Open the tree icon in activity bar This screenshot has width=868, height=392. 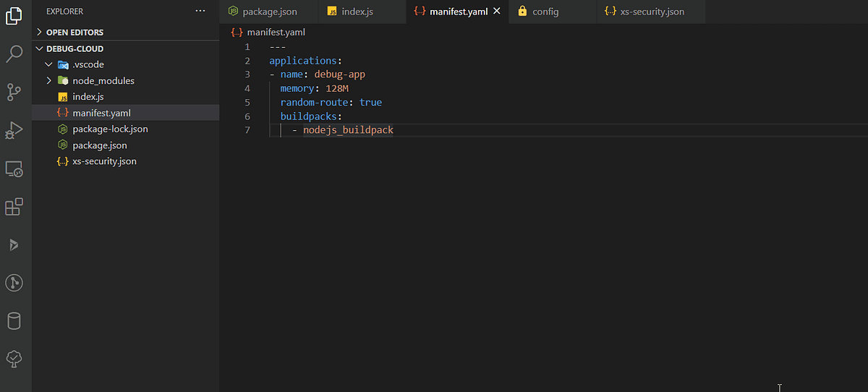[x=14, y=359]
